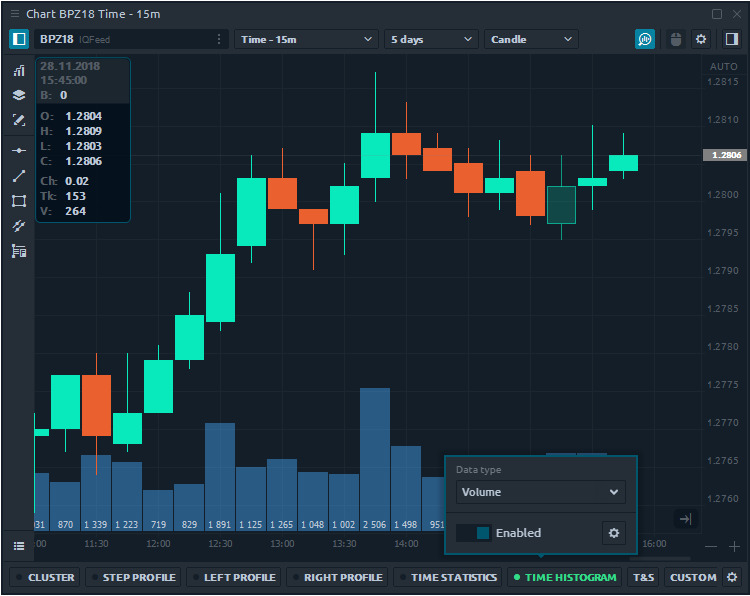Select the Time Statistics tab
The height and width of the screenshot is (596, 750).
(x=446, y=577)
